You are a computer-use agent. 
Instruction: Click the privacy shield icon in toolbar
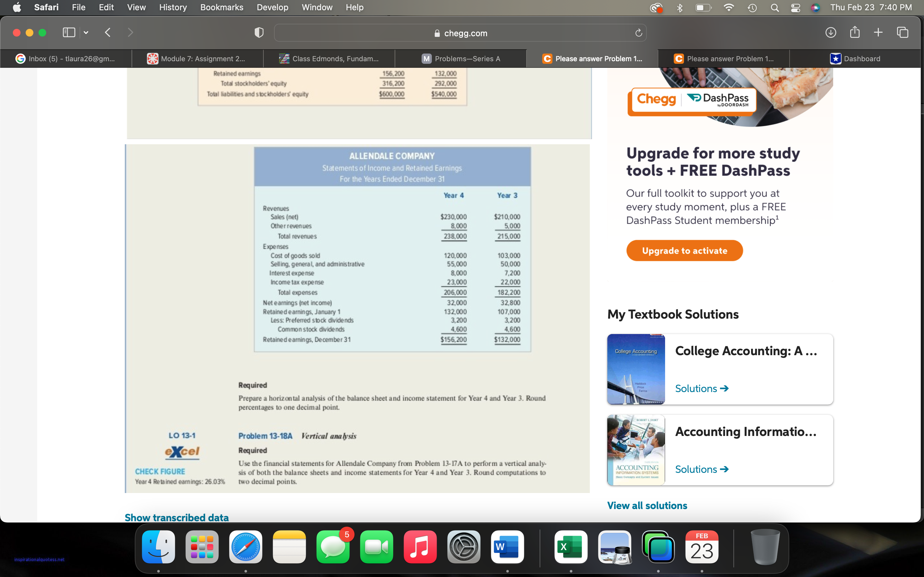pyautogui.click(x=259, y=32)
